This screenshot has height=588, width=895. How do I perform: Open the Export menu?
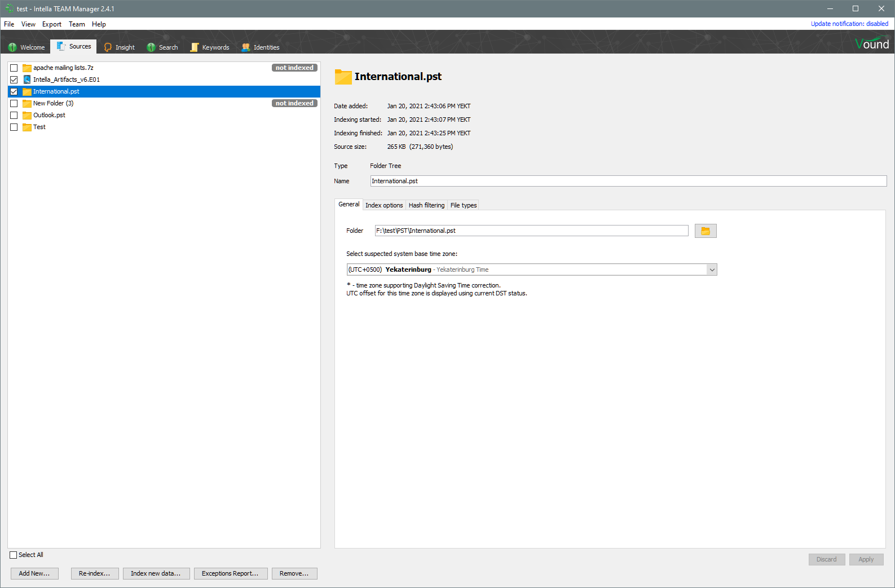coord(51,24)
